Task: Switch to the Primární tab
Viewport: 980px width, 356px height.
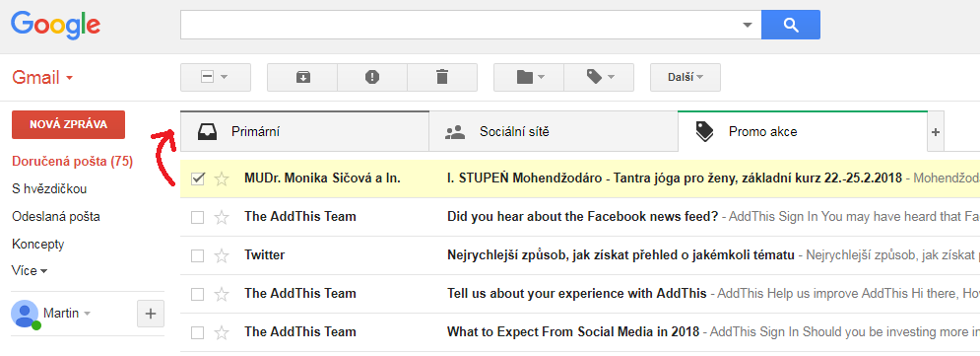Action: click(304, 131)
